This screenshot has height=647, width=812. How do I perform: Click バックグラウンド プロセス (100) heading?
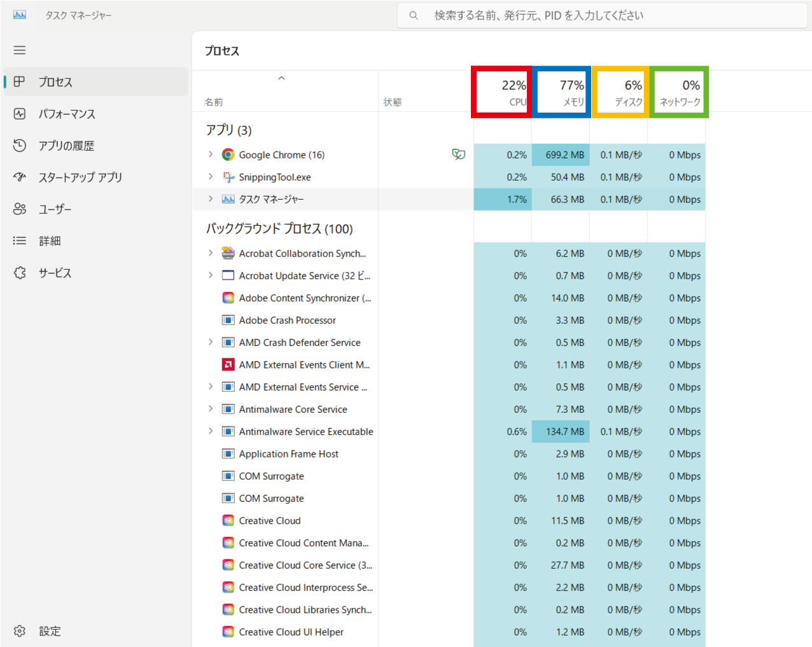tap(279, 228)
